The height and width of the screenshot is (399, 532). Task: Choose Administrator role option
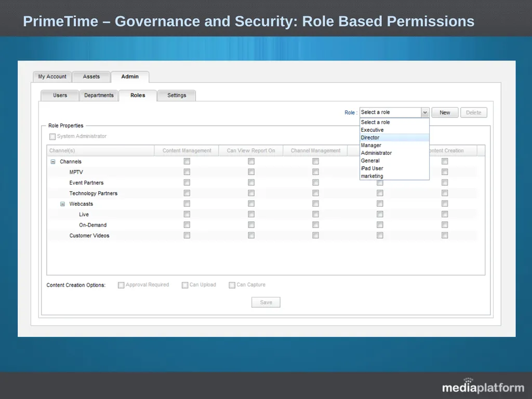(394, 153)
